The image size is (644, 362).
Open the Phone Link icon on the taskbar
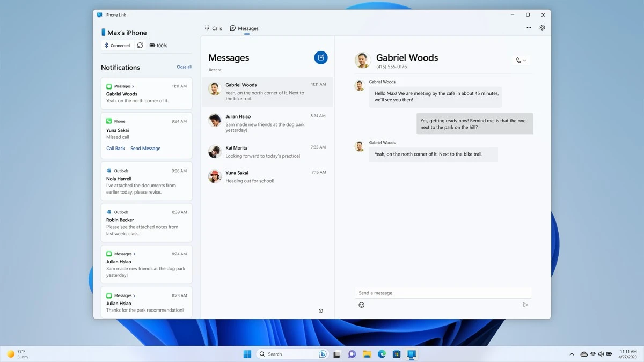411,354
